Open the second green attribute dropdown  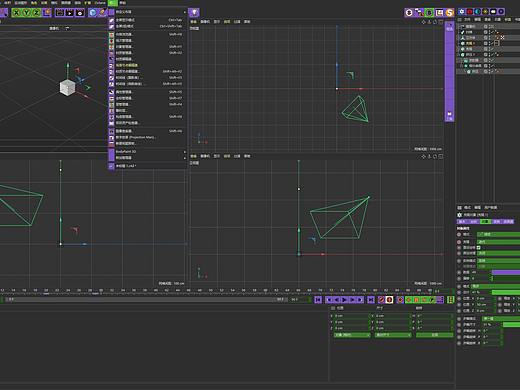498,242
